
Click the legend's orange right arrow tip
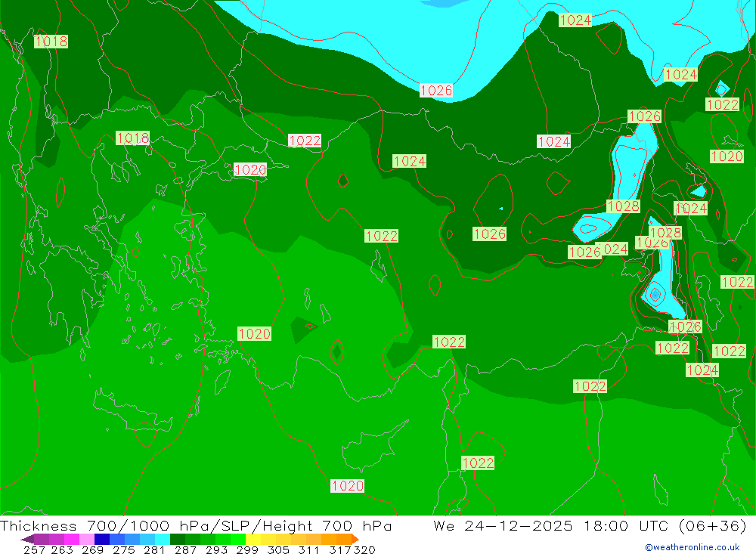(355, 539)
